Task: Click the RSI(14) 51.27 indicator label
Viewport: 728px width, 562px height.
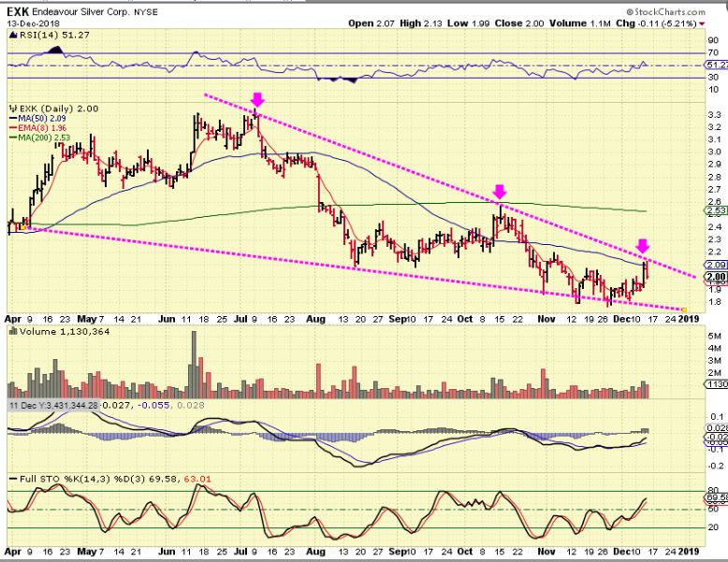Action: [54, 35]
